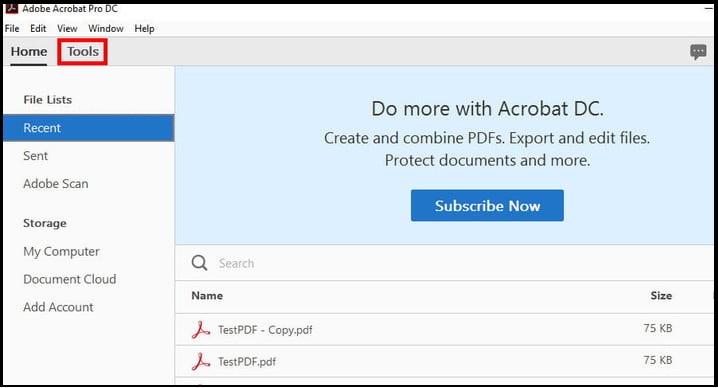Select the TestPDF - Copy.pdf file name
Viewport: 718px width, 388px height.
pos(265,330)
